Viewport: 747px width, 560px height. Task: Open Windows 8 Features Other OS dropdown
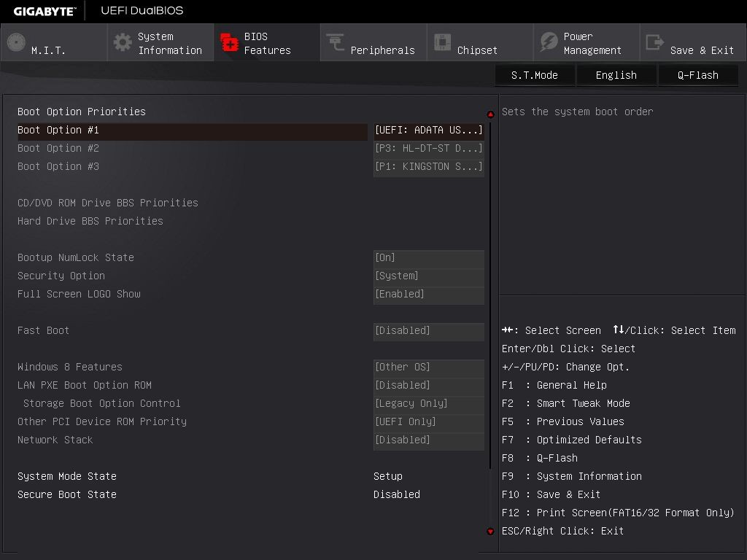click(428, 367)
